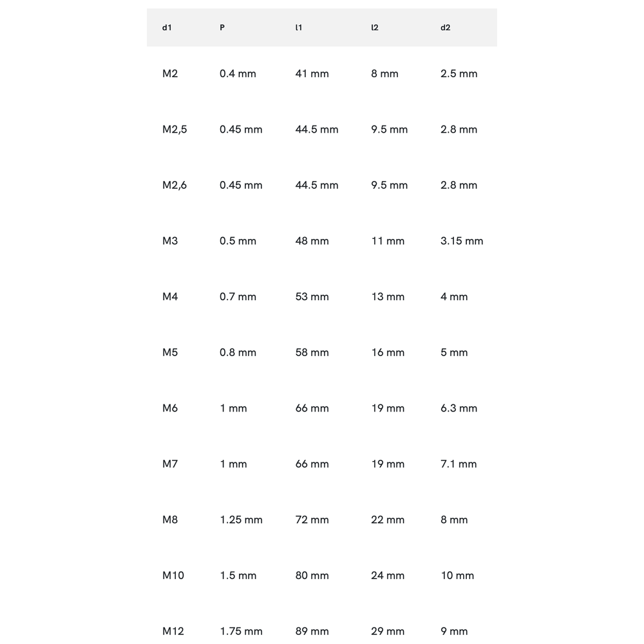Select the 1.25 mm pitch cell
Viewport: 644px width, 644px height.
coord(241,520)
